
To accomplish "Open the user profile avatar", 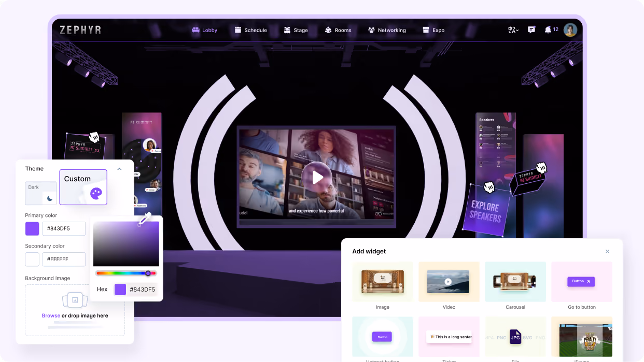I will 570,30.
